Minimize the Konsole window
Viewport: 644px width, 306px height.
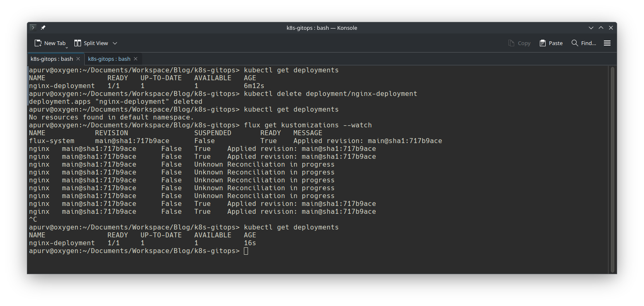coord(591,28)
